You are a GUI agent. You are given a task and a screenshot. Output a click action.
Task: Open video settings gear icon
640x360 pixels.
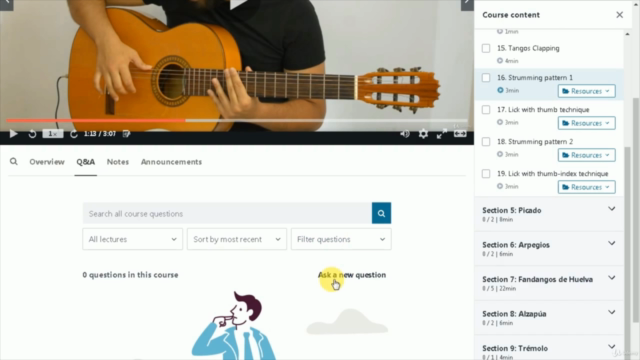coord(423,134)
